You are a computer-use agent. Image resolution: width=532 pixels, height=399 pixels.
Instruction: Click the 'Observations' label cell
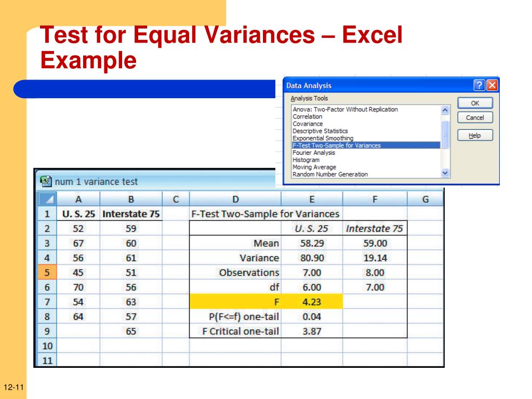pyautogui.click(x=235, y=272)
